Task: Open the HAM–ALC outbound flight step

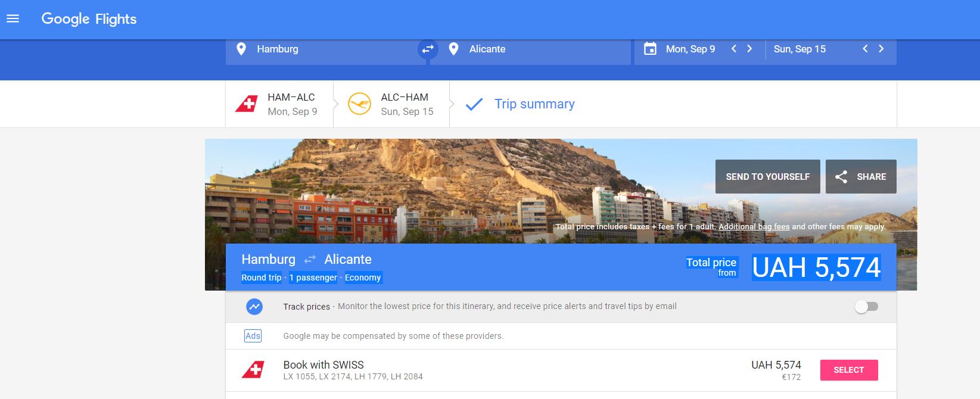Action: (x=279, y=104)
